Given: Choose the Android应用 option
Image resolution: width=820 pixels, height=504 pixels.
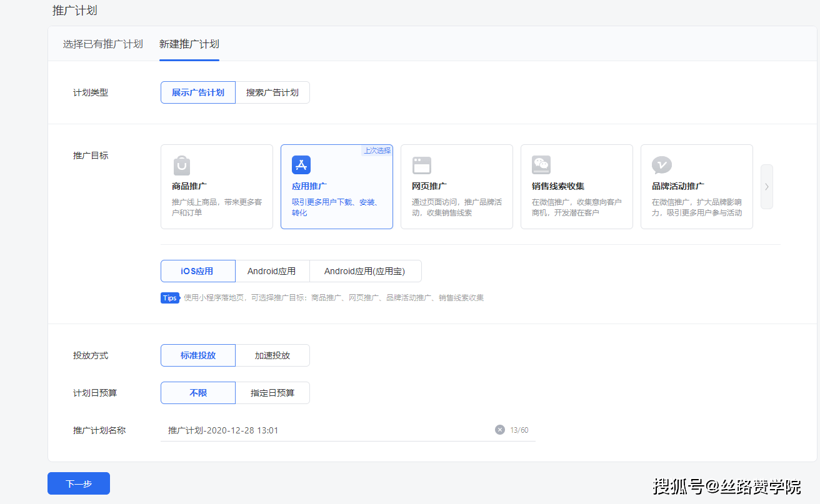Looking at the screenshot, I should pyautogui.click(x=272, y=271).
